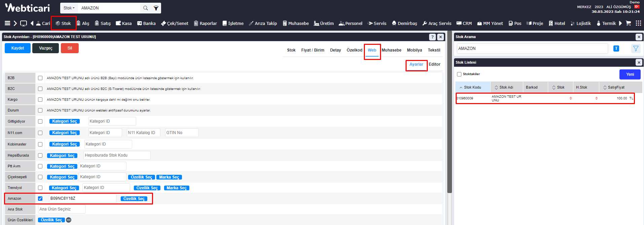Image resolution: width=644 pixels, height=225 pixels.
Task: Open the Personel module
Action: point(351,23)
